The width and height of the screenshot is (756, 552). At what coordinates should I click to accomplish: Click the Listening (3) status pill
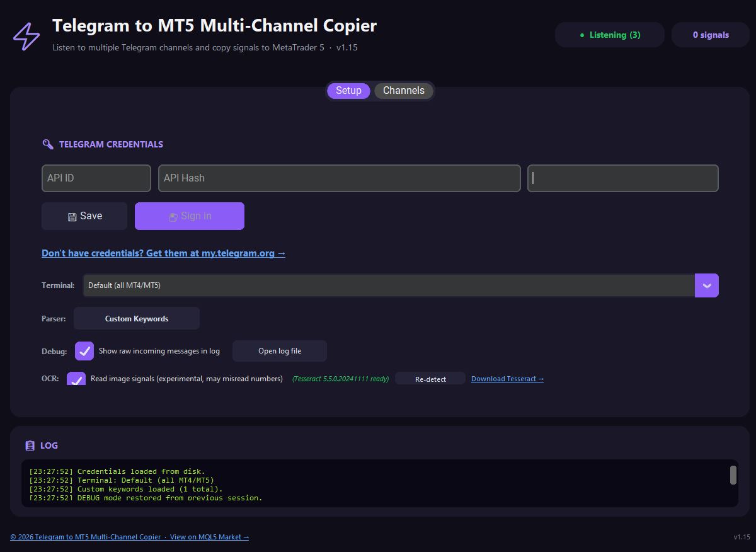pos(610,35)
